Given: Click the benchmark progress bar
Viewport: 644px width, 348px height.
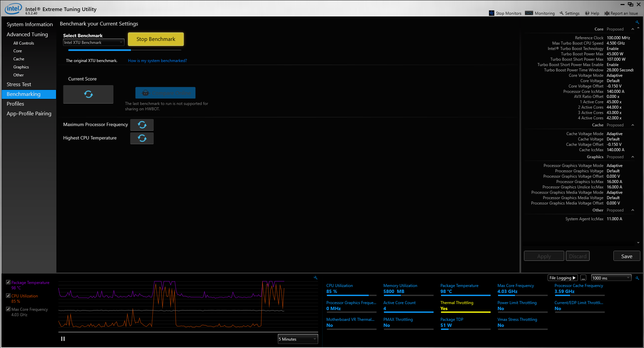Looking at the screenshot, I should (x=125, y=50).
